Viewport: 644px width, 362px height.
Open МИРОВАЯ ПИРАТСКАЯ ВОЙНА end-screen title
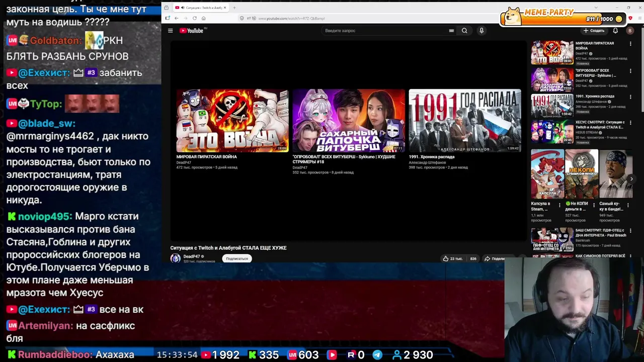point(207,157)
